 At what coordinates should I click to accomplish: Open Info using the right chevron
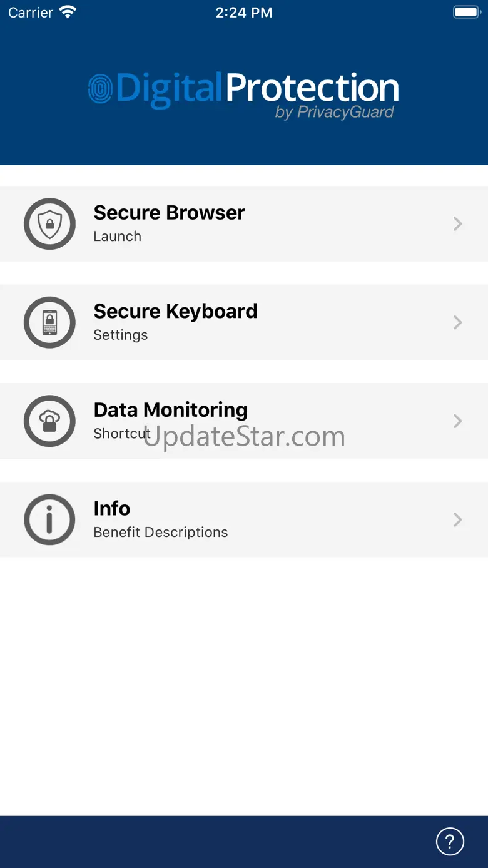458,519
